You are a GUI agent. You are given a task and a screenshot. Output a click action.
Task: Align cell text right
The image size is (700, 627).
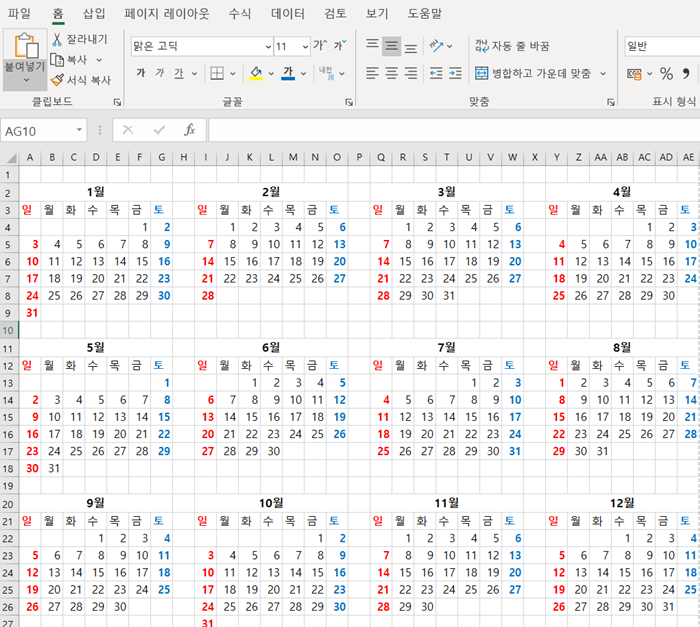point(411,73)
